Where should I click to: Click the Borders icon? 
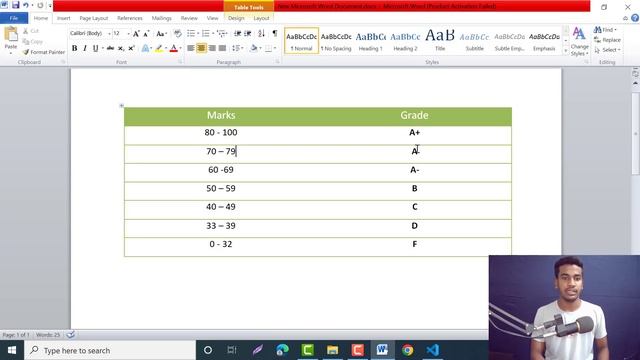(x=268, y=48)
